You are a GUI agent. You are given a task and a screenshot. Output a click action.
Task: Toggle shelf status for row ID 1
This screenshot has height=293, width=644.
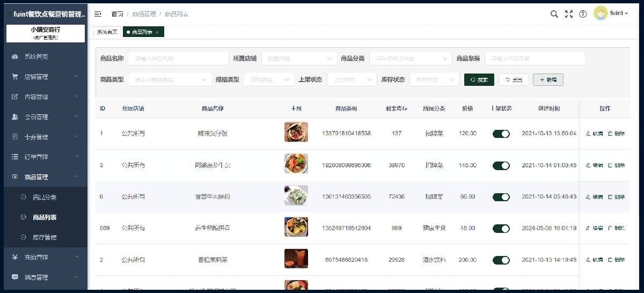tap(501, 134)
